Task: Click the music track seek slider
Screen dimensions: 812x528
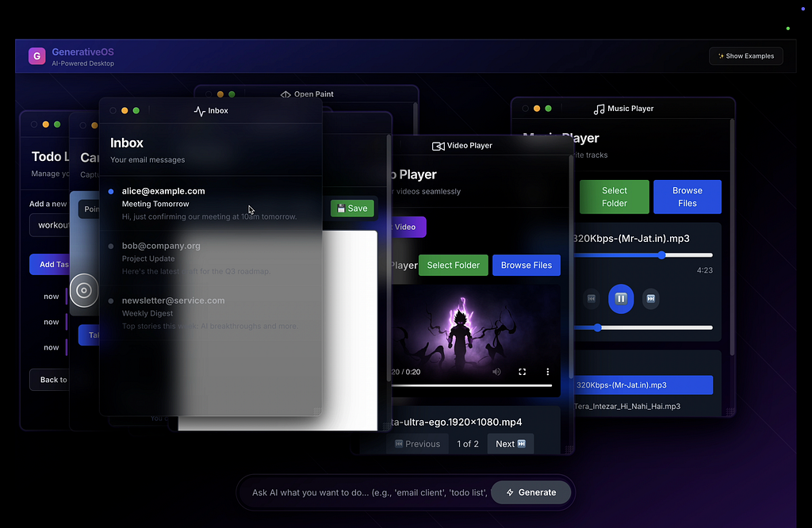Action: pos(642,255)
